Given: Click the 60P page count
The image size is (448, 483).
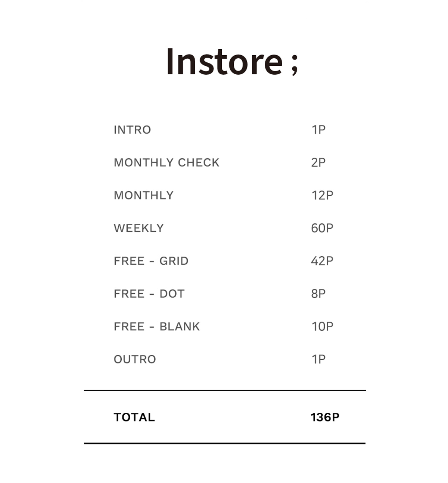Looking at the screenshot, I should pyautogui.click(x=322, y=228).
